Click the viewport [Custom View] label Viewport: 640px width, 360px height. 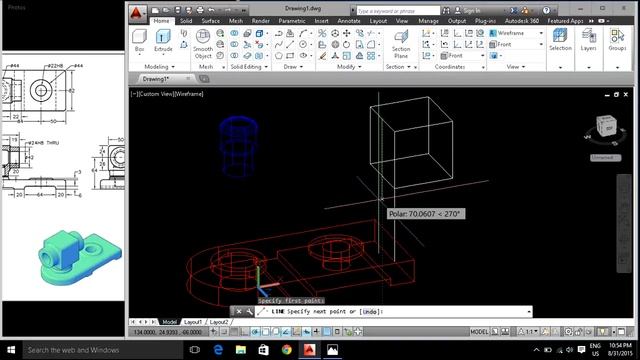point(156,94)
